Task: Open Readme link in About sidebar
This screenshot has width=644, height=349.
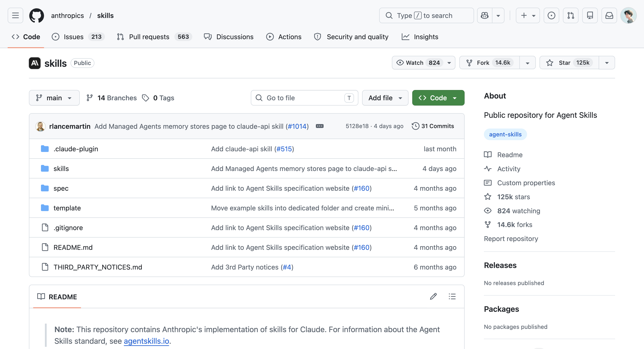Action: point(503,155)
